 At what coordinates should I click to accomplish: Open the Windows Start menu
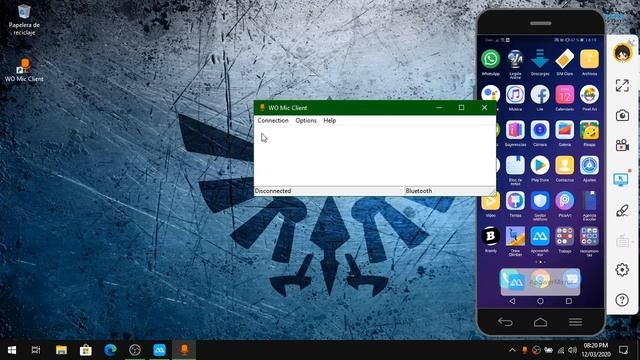tap(12, 350)
